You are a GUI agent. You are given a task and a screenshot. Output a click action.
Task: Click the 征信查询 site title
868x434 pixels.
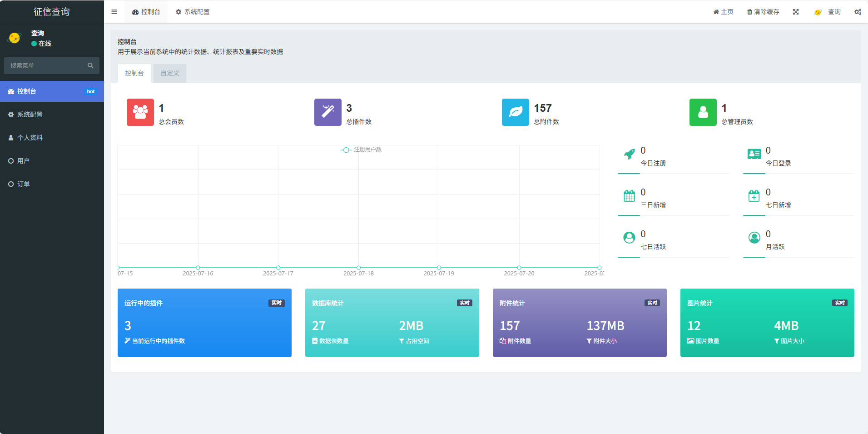pyautogui.click(x=52, y=12)
